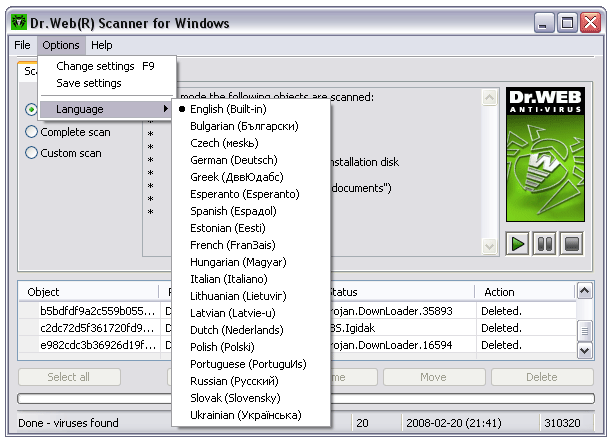Click the Object column header
The width and height of the screenshot is (612, 447).
coord(89,292)
